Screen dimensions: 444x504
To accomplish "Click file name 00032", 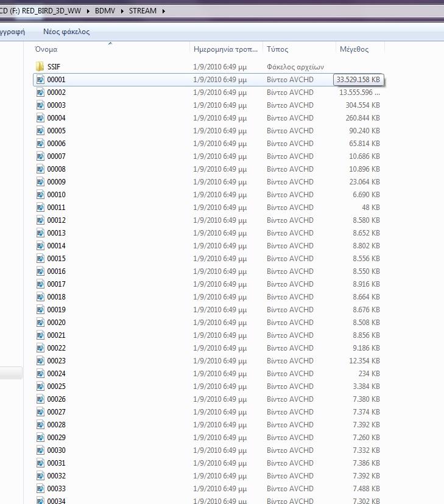I will tap(56, 476).
